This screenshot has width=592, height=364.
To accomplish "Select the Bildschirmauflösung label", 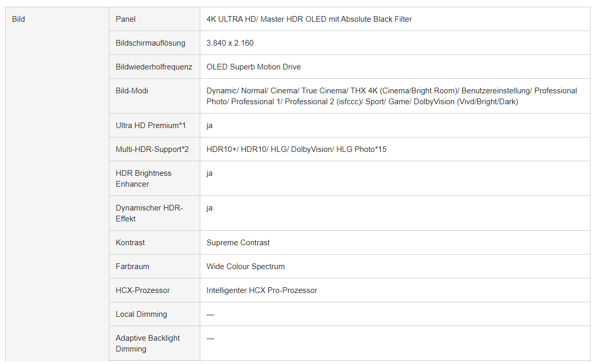I will coord(150,43).
